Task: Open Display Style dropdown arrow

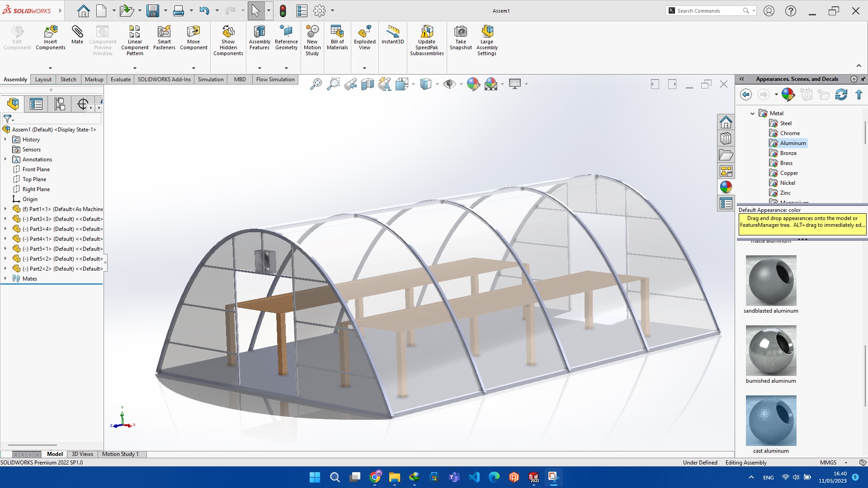Action: [x=437, y=84]
